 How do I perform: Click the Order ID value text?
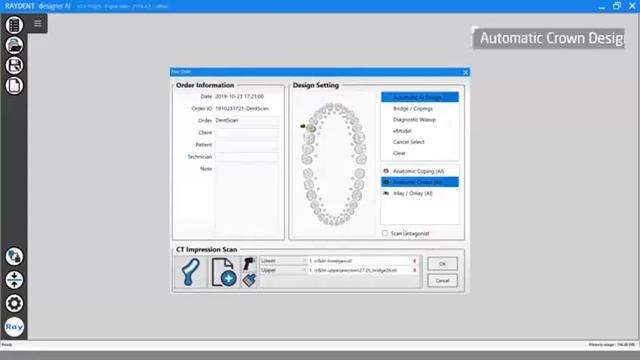pyautogui.click(x=242, y=109)
